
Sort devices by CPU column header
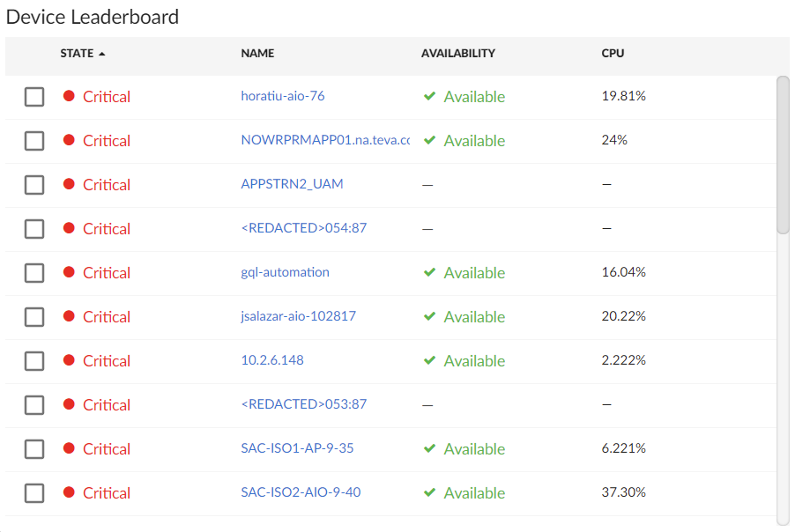pos(613,54)
